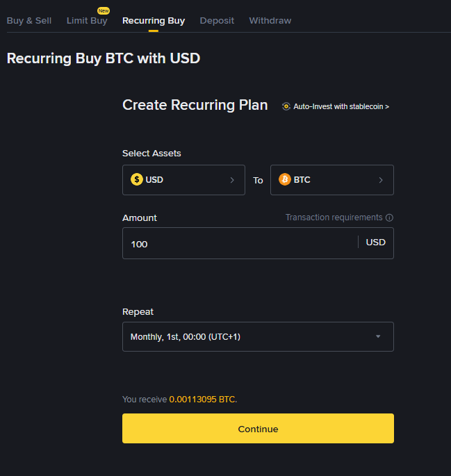This screenshot has width=451, height=476.
Task: Click the yellow USD coin icon
Action: (137, 180)
